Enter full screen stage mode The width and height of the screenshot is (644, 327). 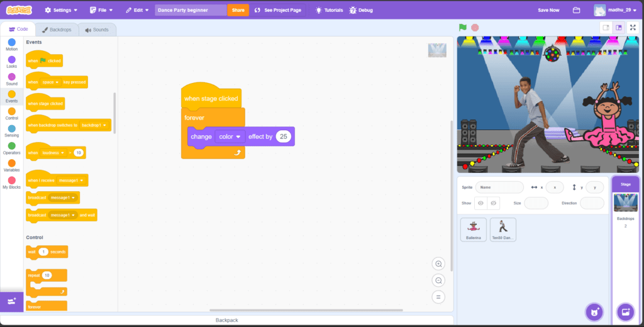point(633,28)
